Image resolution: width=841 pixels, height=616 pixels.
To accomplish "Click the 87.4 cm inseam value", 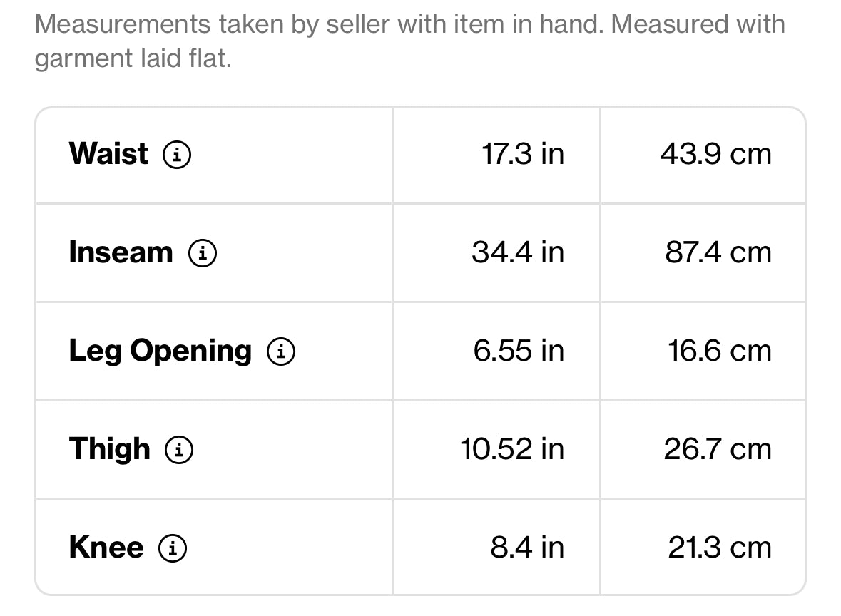I will tap(719, 252).
